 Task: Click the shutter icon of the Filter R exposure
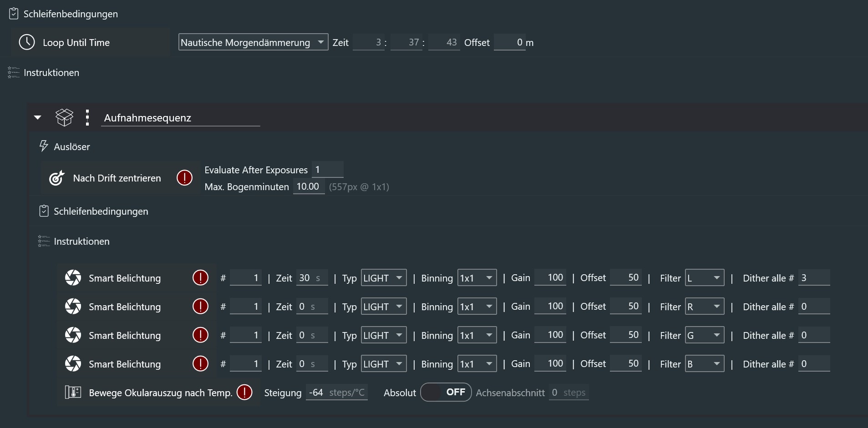click(73, 306)
